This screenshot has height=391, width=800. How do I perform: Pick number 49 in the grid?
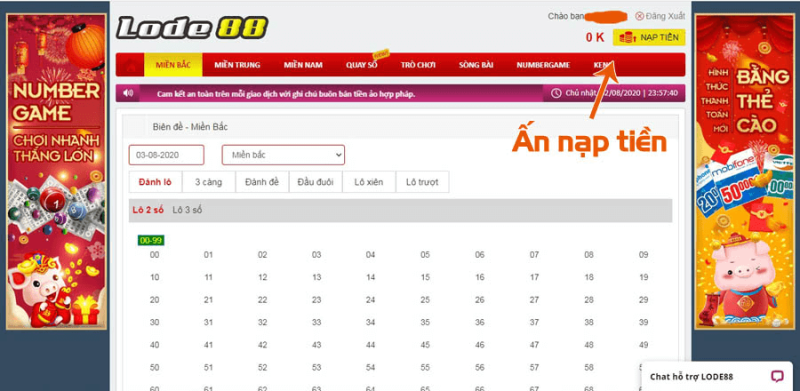643,345
